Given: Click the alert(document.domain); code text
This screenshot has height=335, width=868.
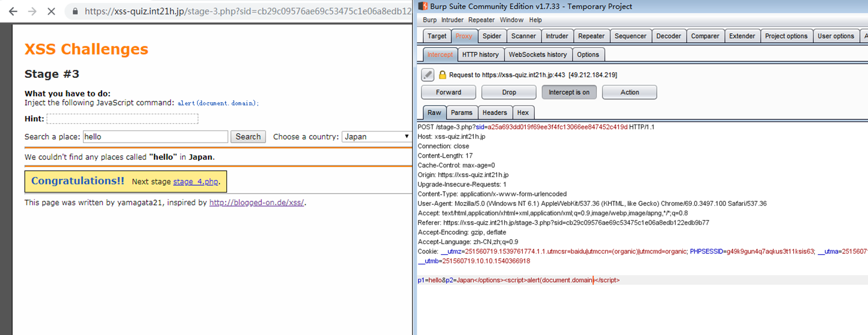Looking at the screenshot, I should point(218,103).
